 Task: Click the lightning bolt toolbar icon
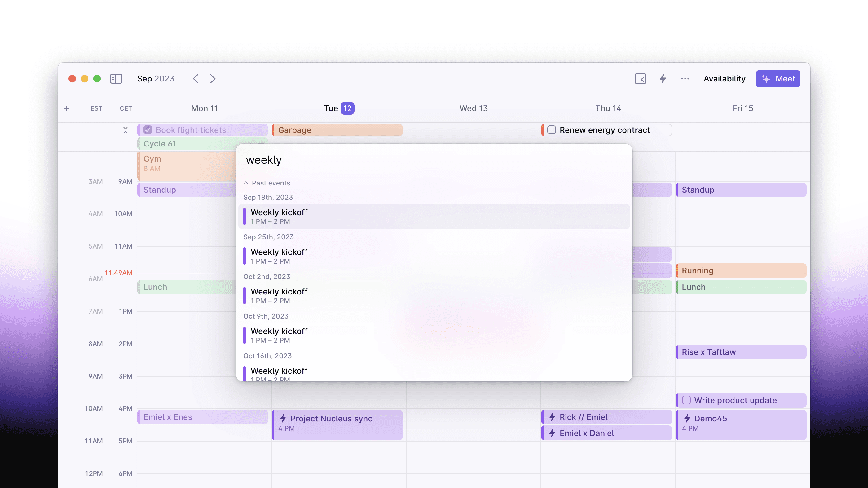[x=663, y=78]
